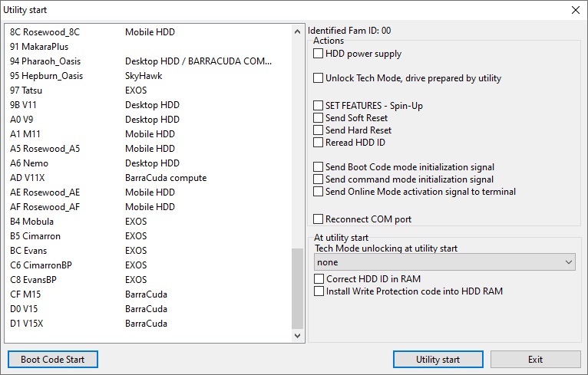This screenshot has height=375, width=588.
Task: Enable the HDD power supply checkbox
Action: pos(319,54)
